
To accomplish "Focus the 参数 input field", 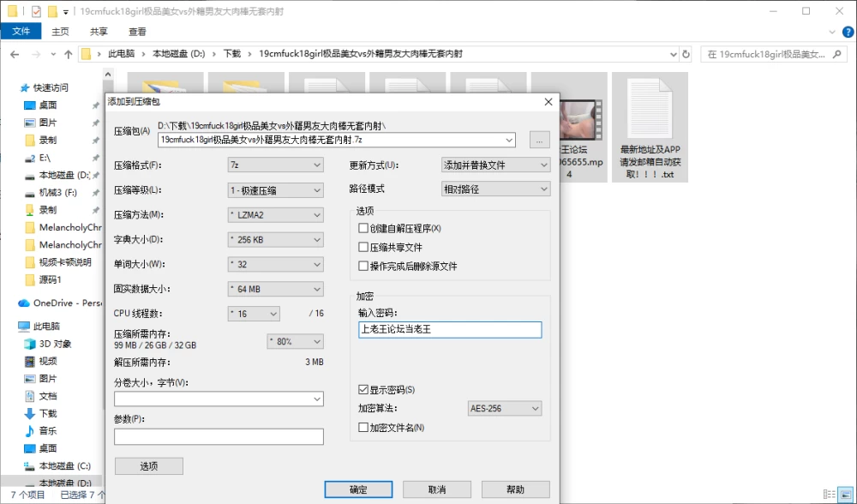I will tap(219, 437).
